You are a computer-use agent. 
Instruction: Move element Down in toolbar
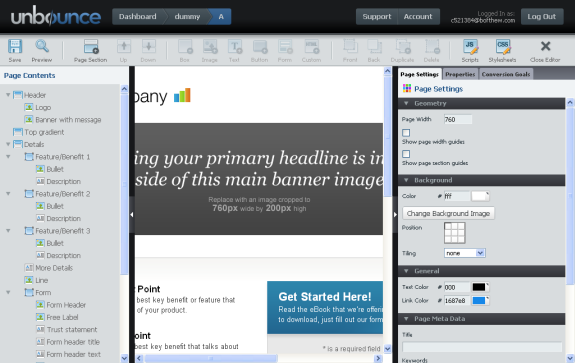point(149,51)
